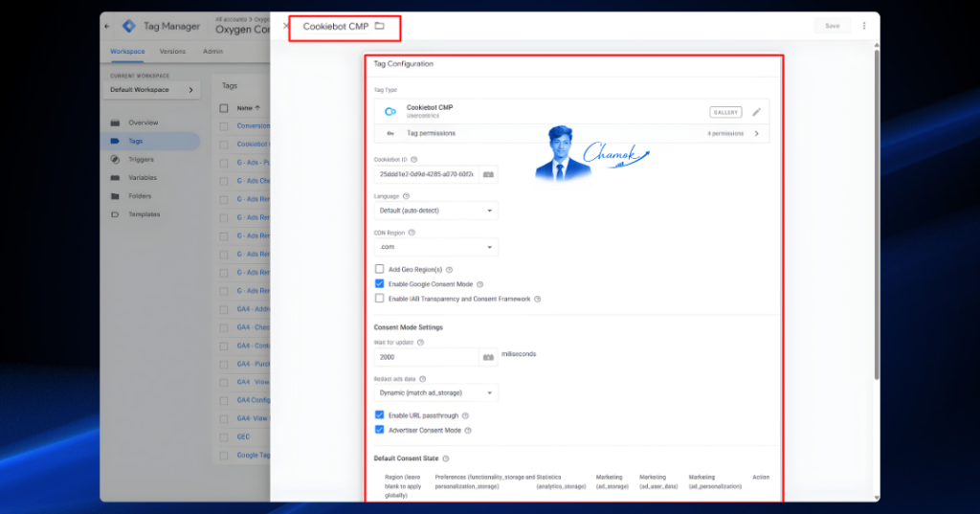The width and height of the screenshot is (980, 514).
Task: Click help icon beside Redact ads data
Action: (x=422, y=379)
